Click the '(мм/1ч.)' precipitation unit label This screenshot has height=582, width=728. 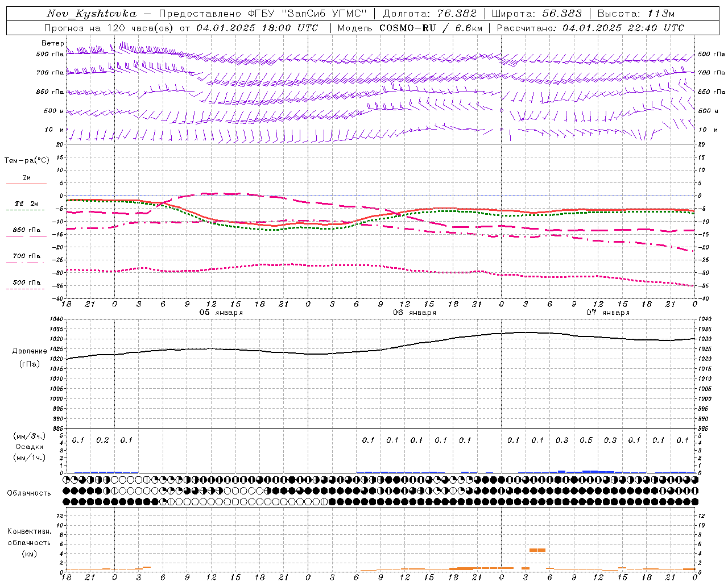(30, 458)
